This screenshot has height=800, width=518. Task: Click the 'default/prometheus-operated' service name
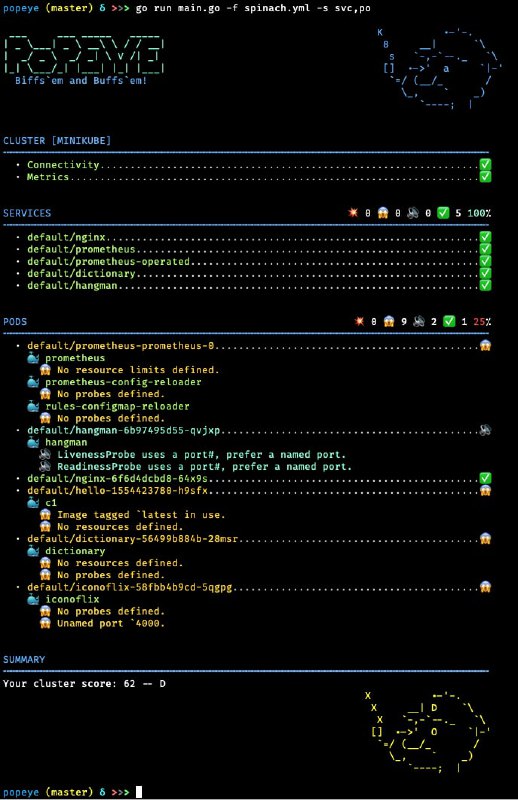(108, 261)
